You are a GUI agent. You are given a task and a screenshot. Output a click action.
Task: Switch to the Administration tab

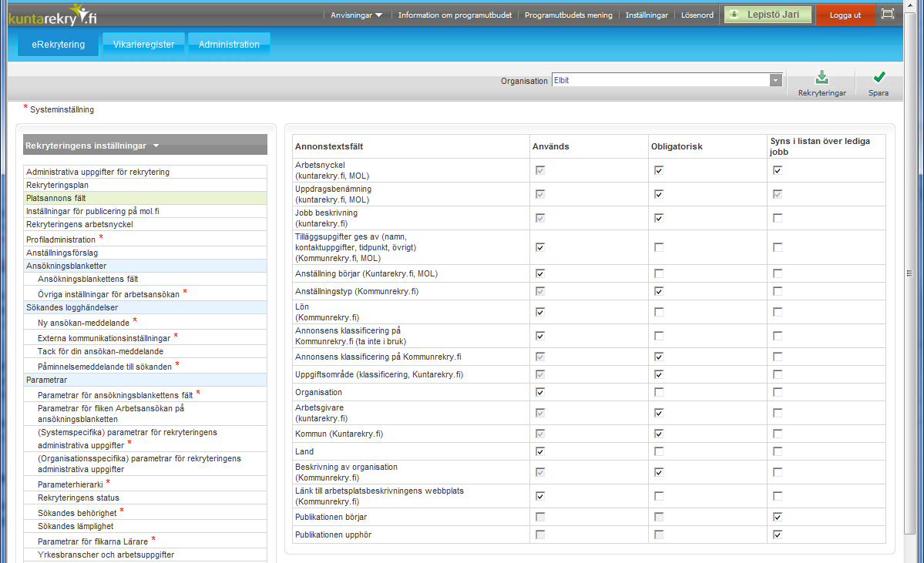[x=229, y=44]
